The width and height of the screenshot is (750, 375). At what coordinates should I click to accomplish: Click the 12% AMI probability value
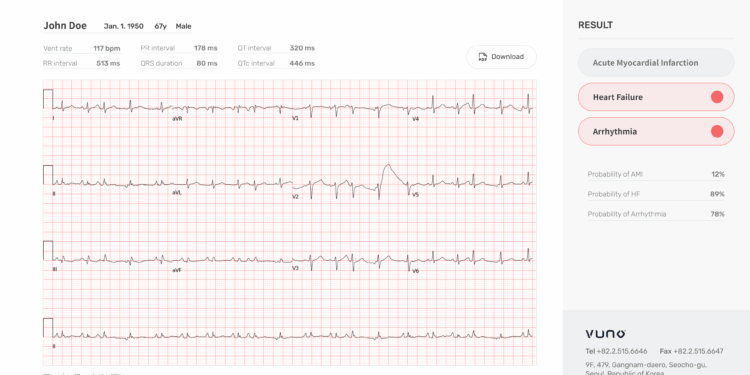tap(718, 174)
